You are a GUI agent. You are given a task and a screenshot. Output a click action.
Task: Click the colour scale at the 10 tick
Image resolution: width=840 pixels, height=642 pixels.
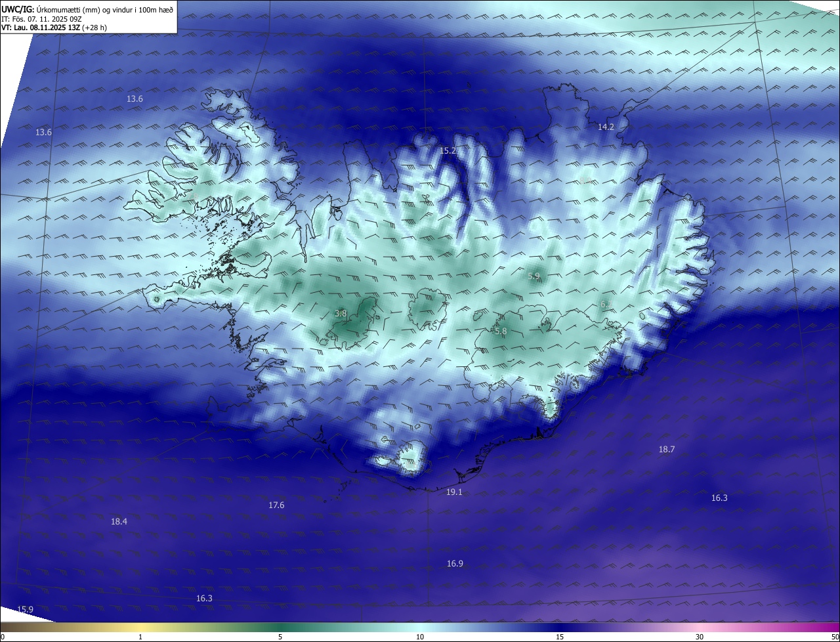click(420, 637)
